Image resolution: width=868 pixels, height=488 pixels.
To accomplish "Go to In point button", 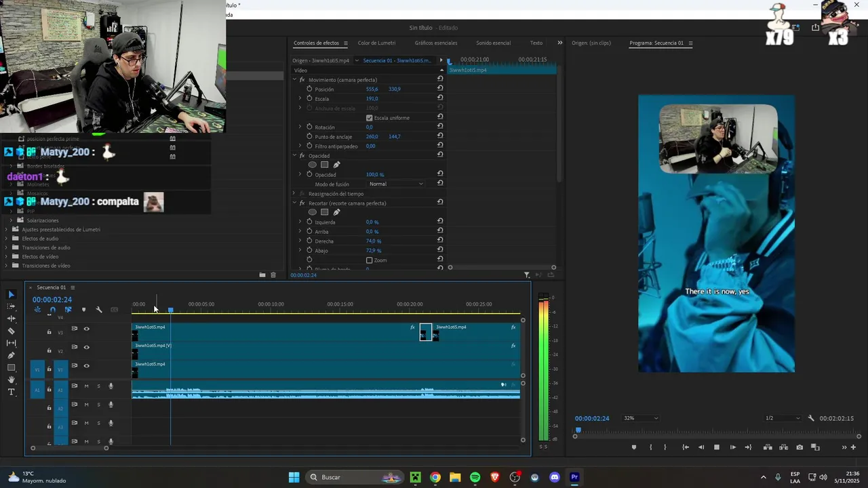I will [x=686, y=447].
